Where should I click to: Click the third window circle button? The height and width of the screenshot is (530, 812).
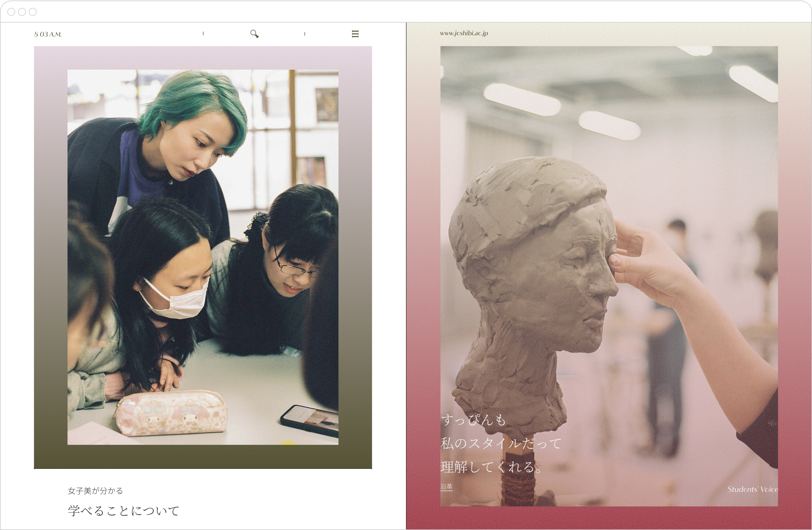pos(33,12)
